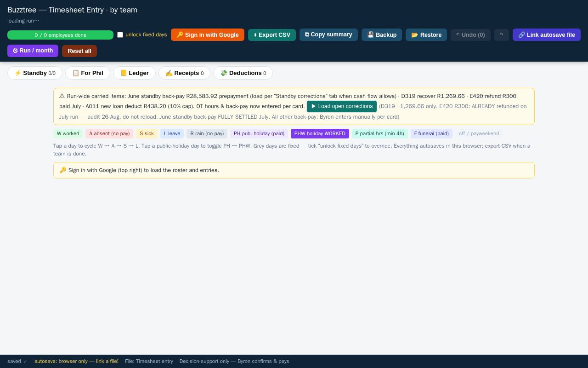Click the sign-in prompt banner
This screenshot has height=368, width=588.
(294, 170)
